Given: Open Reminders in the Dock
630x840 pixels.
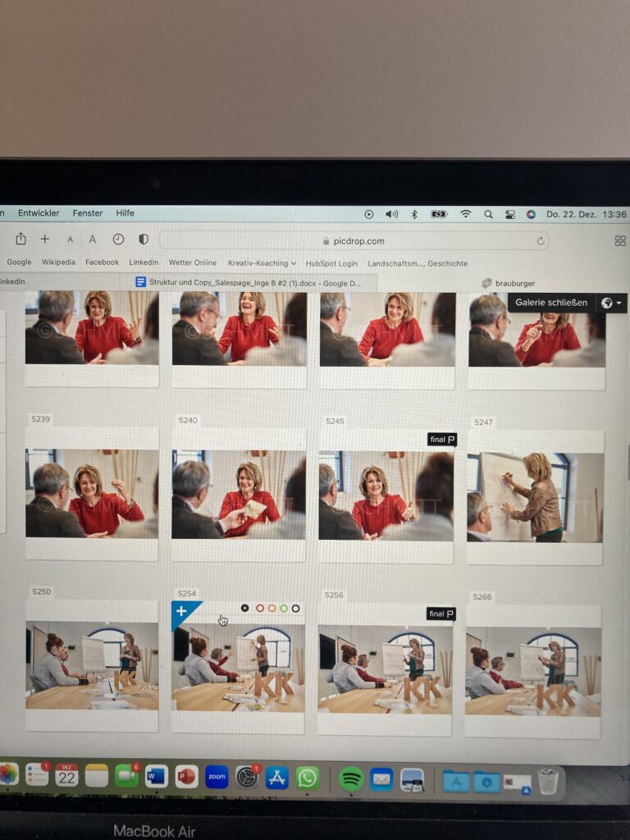Looking at the screenshot, I should (36, 775).
